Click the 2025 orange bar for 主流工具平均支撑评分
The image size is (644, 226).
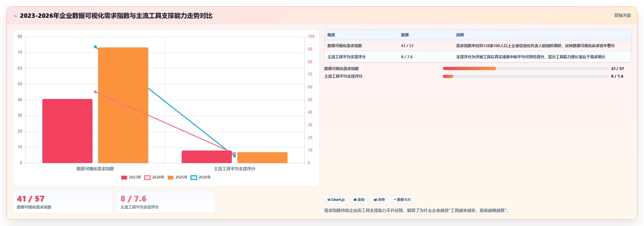point(262,158)
